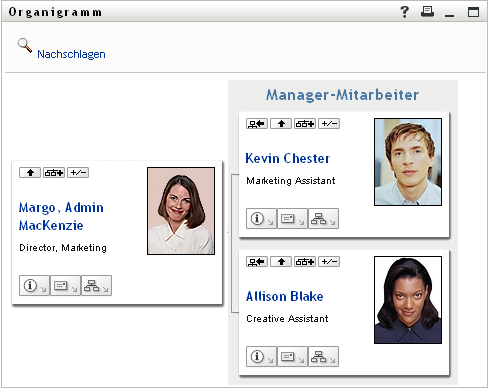Open Allison Blake's name link
Image resolution: width=489 pixels, height=388 pixels.
click(x=285, y=296)
